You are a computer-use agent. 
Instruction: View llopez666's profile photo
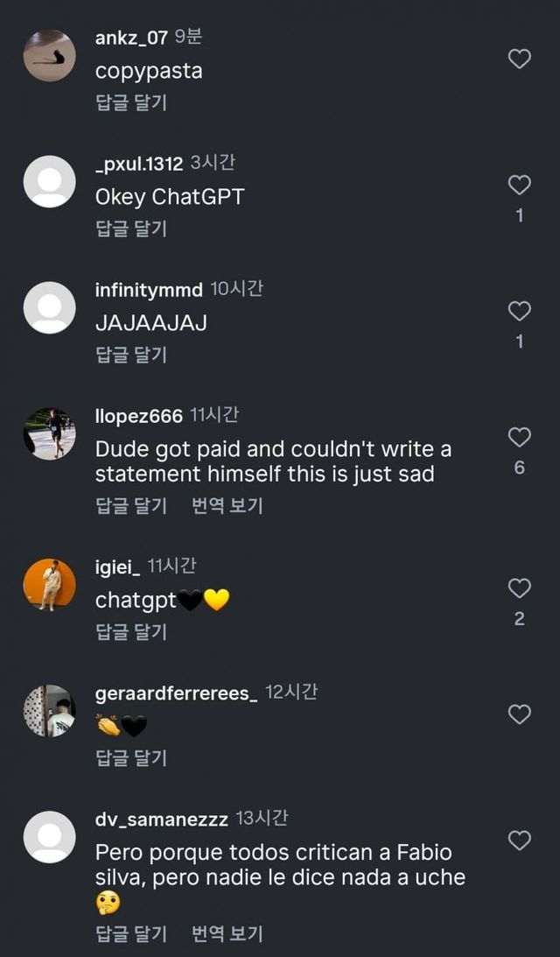pyautogui.click(x=49, y=434)
